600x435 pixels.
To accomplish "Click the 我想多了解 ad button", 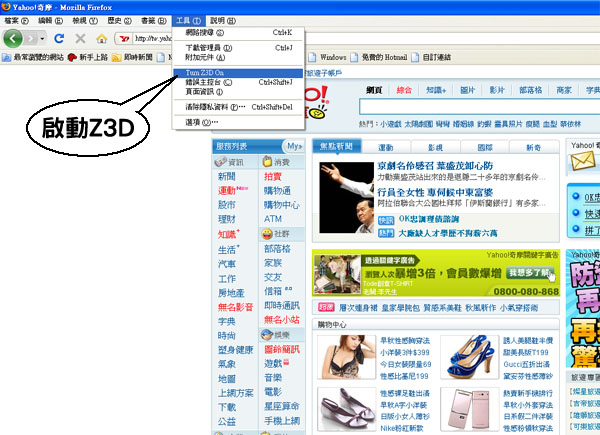I will coord(530,273).
